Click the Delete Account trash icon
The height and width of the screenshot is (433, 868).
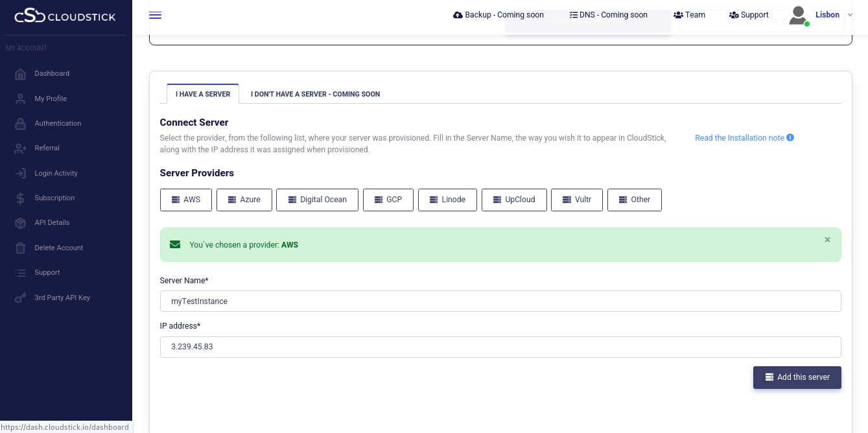[21, 248]
